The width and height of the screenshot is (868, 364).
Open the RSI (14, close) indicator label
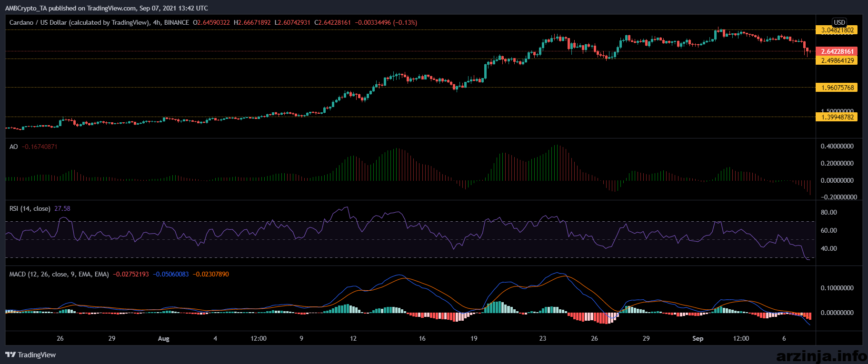pyautogui.click(x=30, y=208)
